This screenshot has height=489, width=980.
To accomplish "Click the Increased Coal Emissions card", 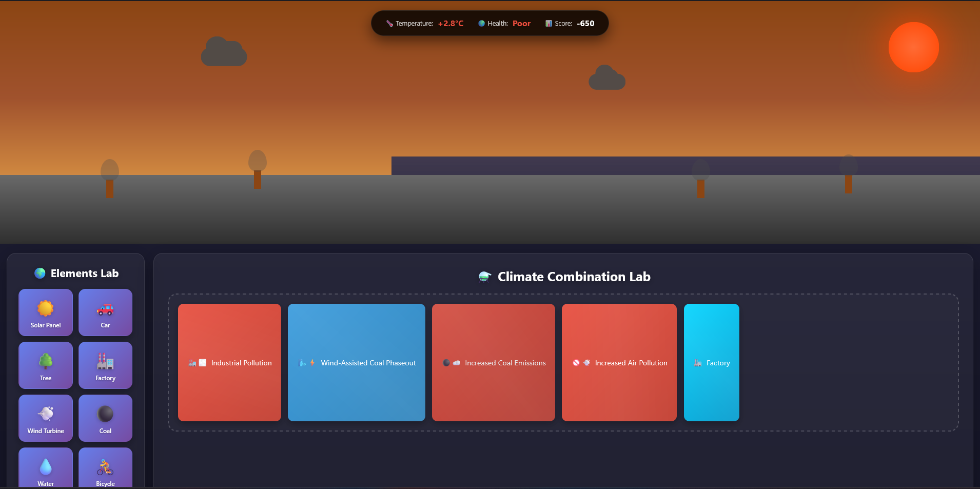I will pos(493,362).
